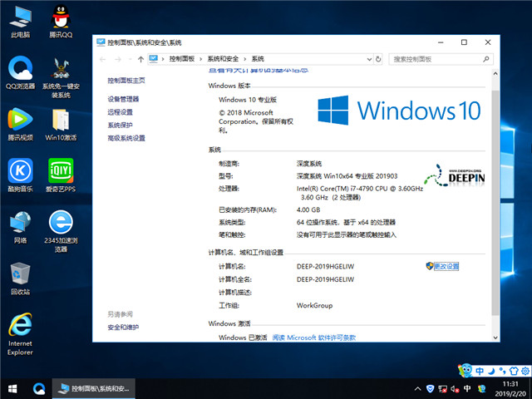Activate 控制面板 taskbar window button
The image size is (532, 399).
point(94,389)
